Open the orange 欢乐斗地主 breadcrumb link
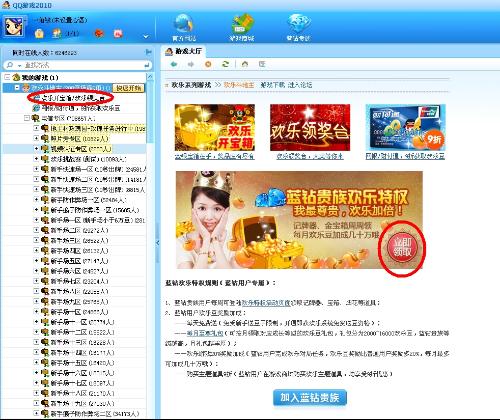Image resolution: width=500 pixels, height=420 pixels. pos(239,85)
